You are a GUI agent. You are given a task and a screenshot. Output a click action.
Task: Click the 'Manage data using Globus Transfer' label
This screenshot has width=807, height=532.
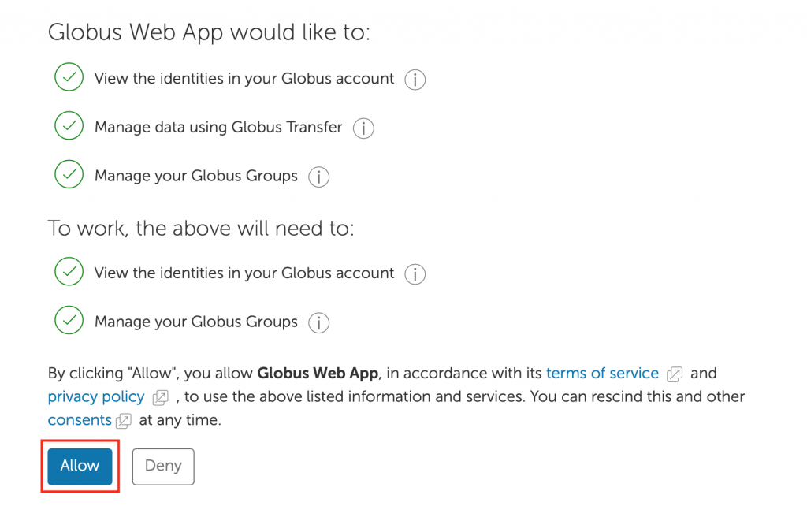[x=218, y=127]
